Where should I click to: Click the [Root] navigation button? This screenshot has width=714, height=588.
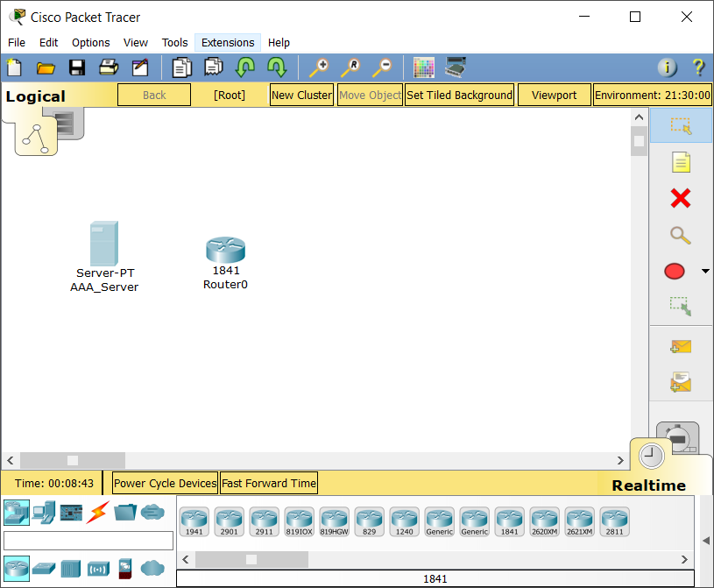coord(230,95)
